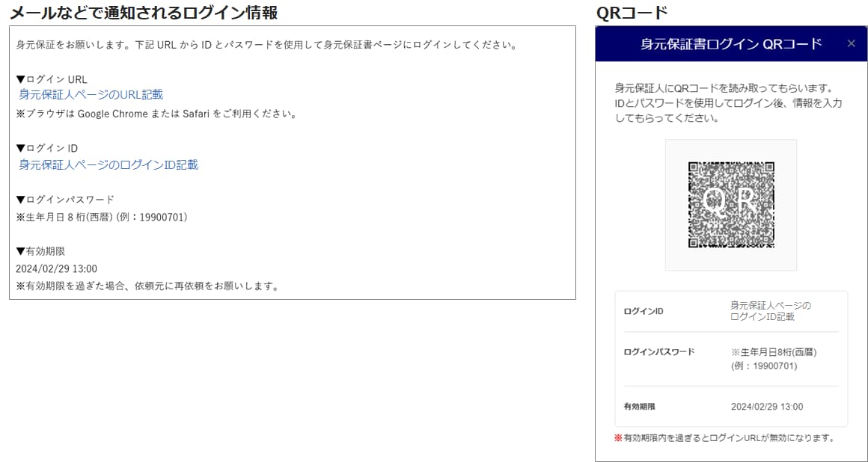868x462 pixels.
Task: Click the login ID value in QR dialog
Action: pyautogui.click(x=770, y=311)
